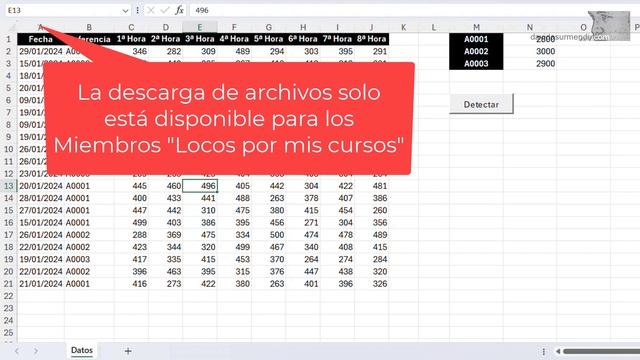Click cell D14 with value 433

pos(166,198)
